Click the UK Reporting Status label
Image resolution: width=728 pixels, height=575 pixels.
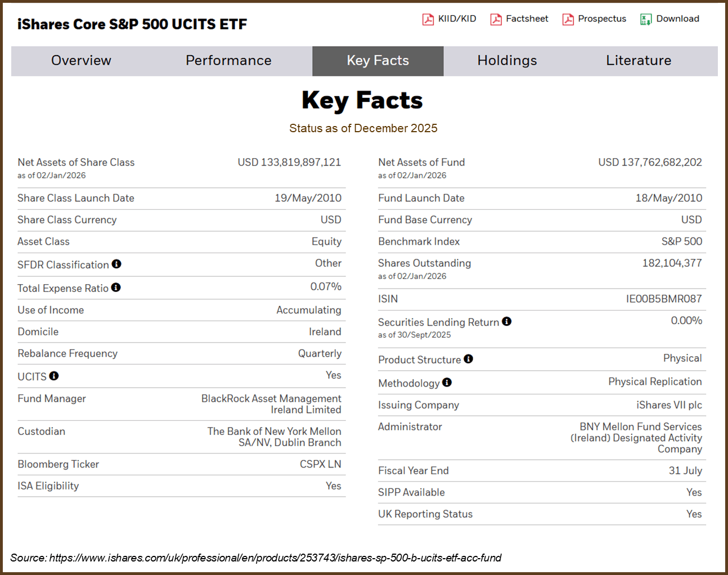tap(425, 514)
